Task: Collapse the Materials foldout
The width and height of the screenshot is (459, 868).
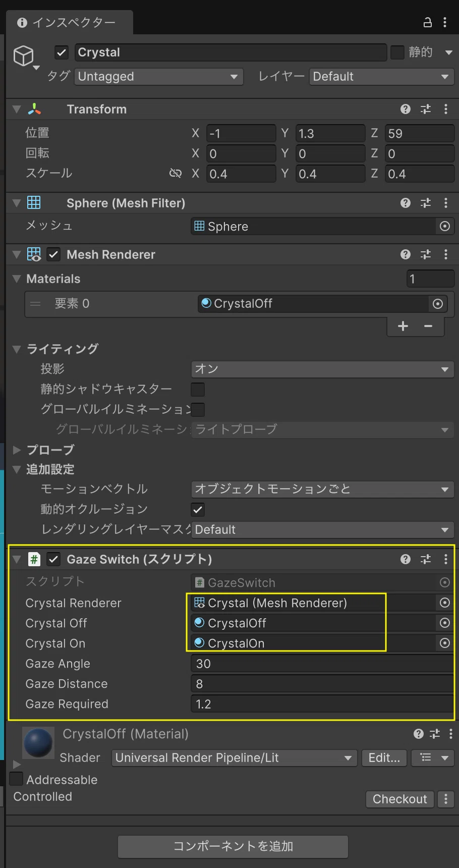Action: click(x=17, y=279)
